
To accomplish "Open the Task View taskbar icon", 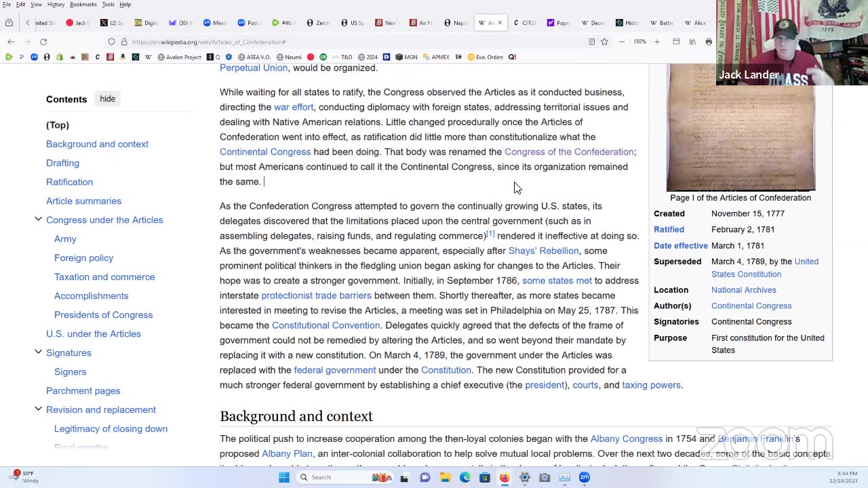I will pos(404,477).
